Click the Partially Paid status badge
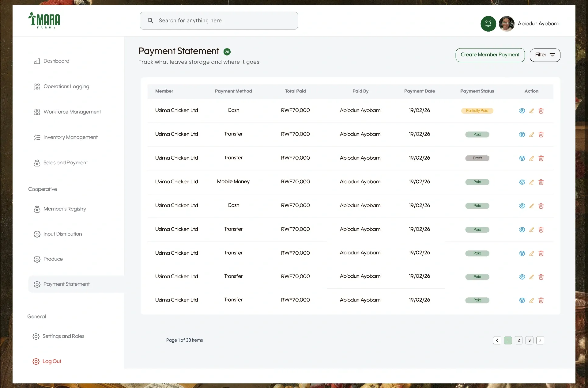This screenshot has width=588, height=388. [477, 111]
